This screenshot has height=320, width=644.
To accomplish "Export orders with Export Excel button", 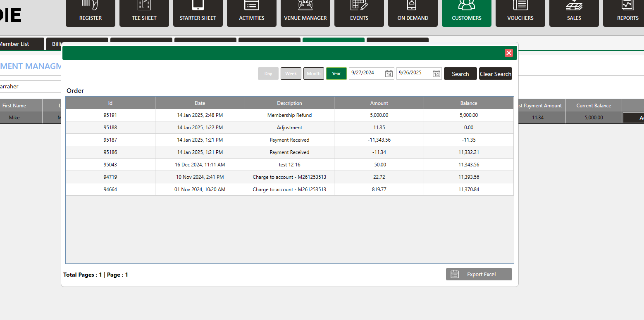I will [x=479, y=274].
